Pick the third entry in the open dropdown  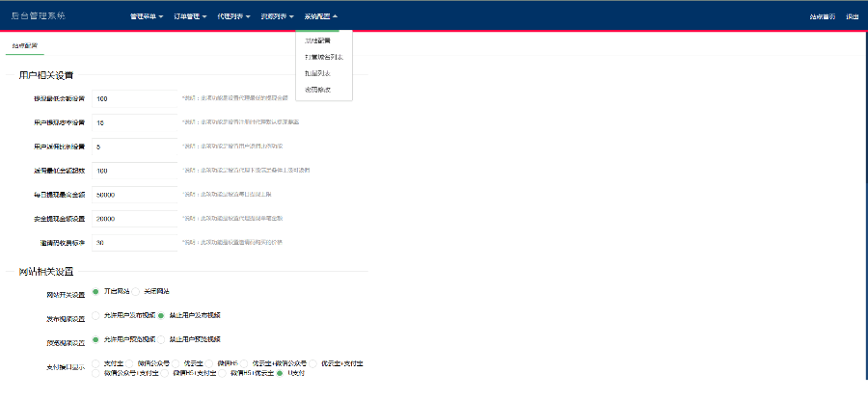317,73
